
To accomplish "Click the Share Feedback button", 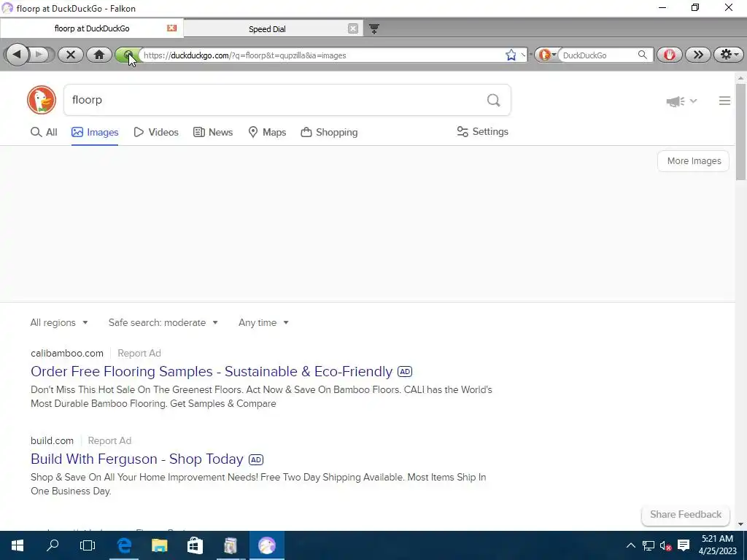I will tap(686, 515).
